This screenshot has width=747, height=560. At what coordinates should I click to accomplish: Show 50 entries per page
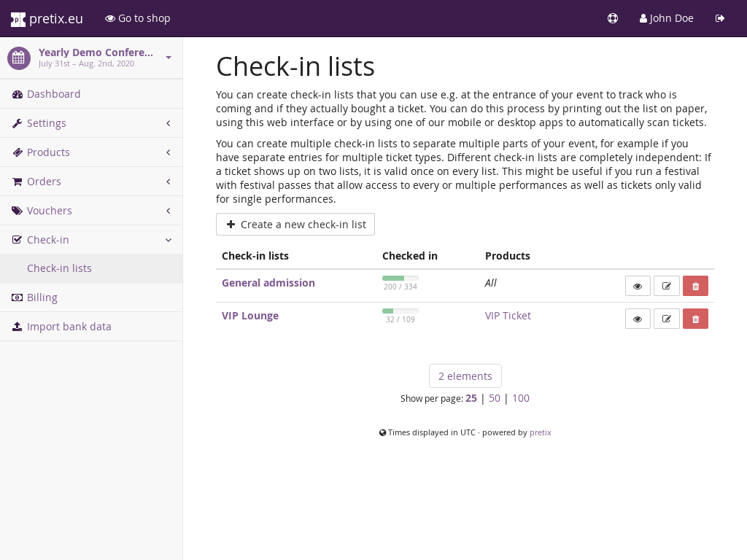(x=495, y=398)
